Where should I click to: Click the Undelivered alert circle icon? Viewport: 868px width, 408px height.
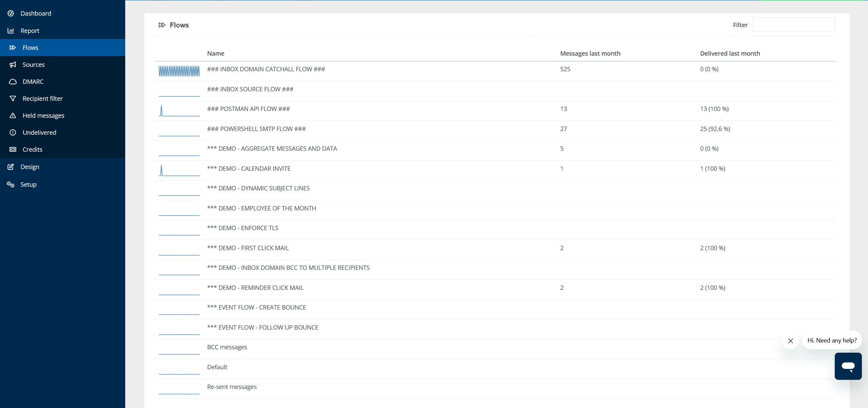pyautogui.click(x=13, y=132)
